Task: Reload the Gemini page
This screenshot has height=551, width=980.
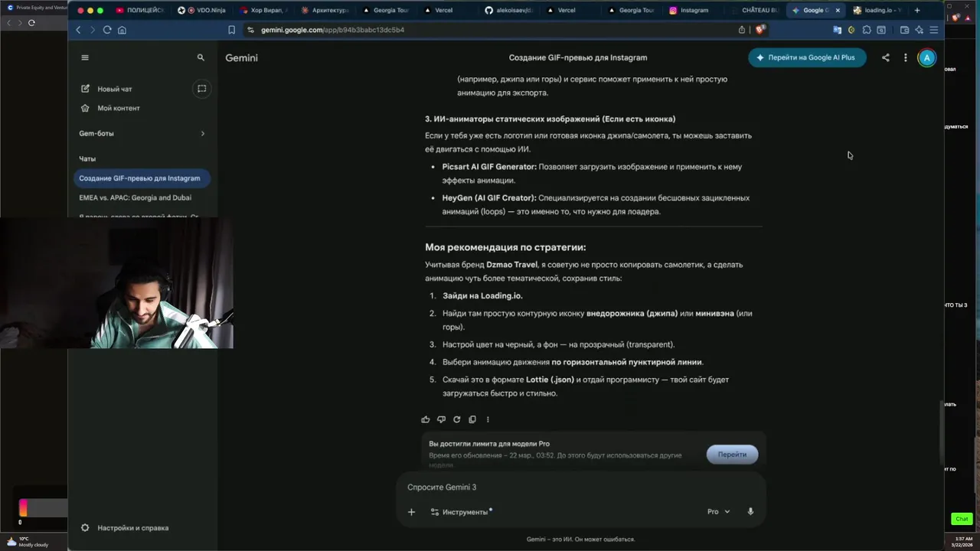Action: pyautogui.click(x=107, y=30)
